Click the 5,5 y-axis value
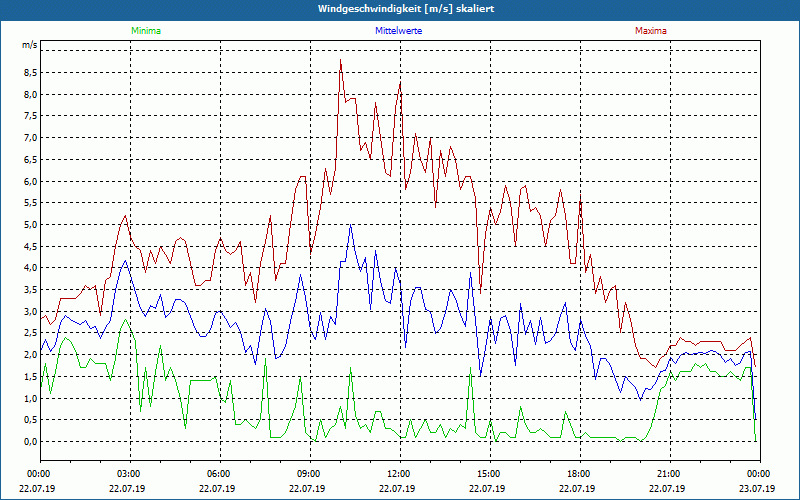 [x=30, y=203]
